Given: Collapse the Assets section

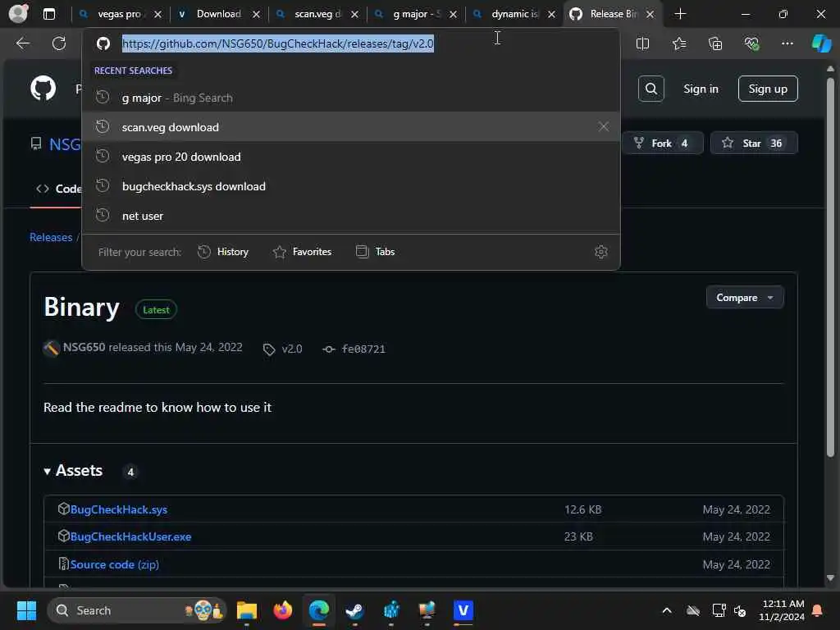Looking at the screenshot, I should (x=73, y=470).
